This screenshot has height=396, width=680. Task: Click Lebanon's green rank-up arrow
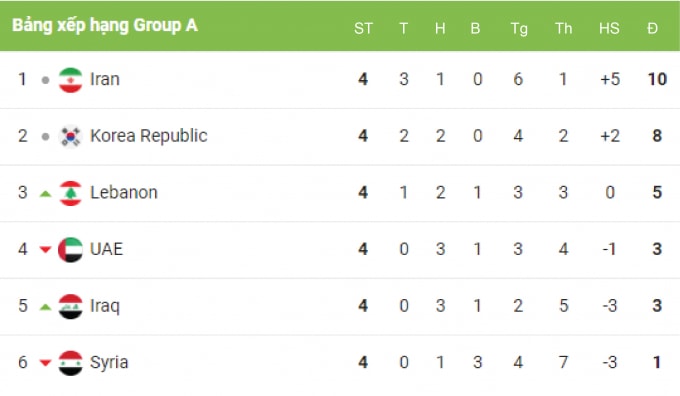coord(46,194)
